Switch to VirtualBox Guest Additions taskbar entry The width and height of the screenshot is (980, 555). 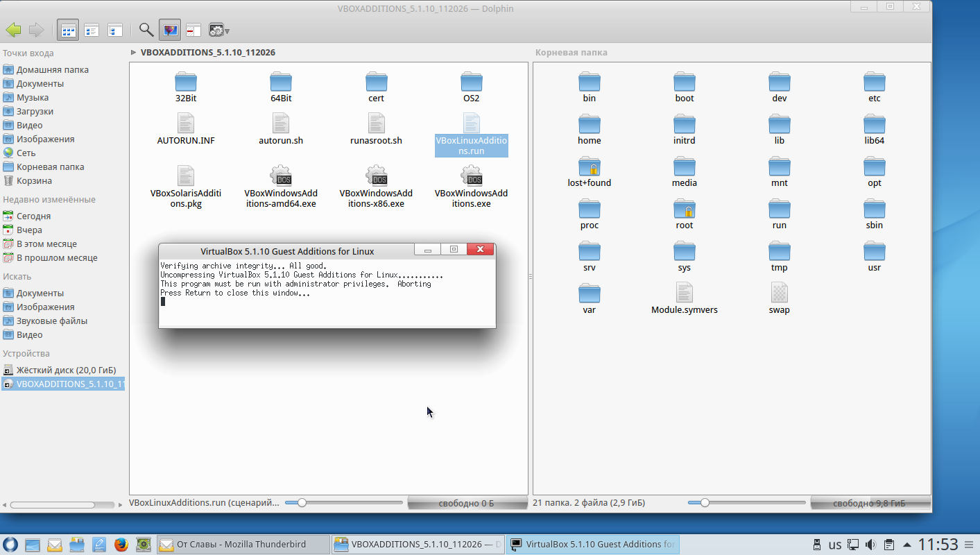click(593, 545)
